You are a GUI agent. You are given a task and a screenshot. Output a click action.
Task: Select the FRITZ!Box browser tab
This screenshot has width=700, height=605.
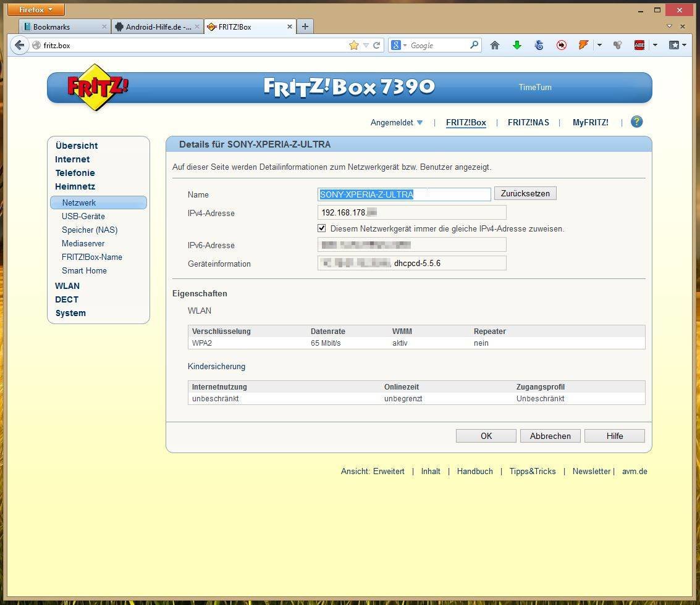click(250, 27)
